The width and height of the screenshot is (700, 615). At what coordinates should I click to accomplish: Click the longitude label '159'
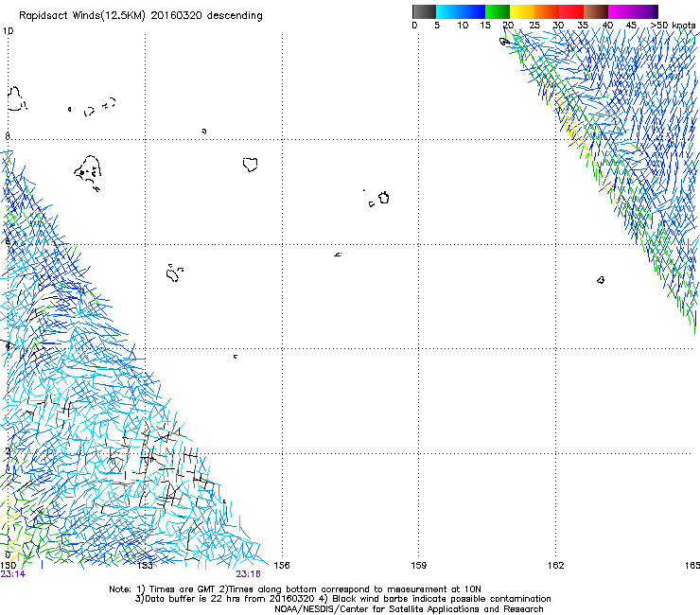(418, 565)
